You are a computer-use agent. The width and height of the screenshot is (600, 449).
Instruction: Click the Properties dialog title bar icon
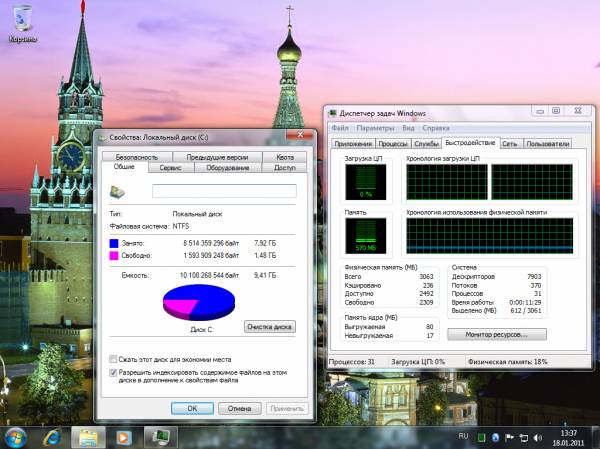point(102,137)
